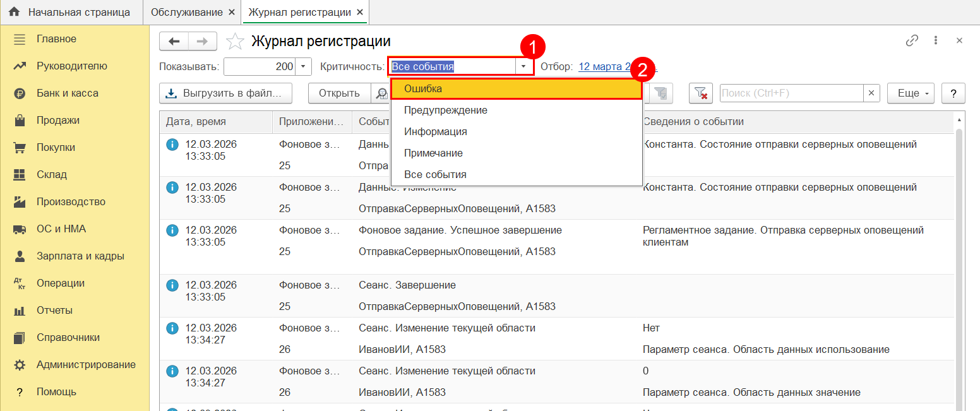Viewport: 980px width, 411px height.
Task: Open the Еще menu
Action: coord(912,93)
